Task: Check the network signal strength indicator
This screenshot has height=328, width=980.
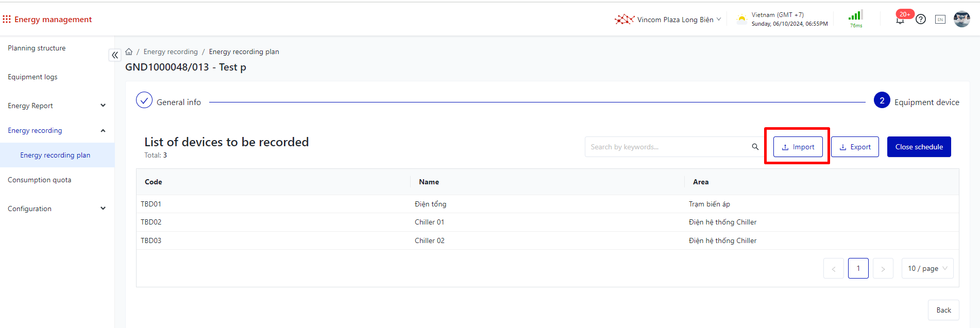Action: (856, 17)
